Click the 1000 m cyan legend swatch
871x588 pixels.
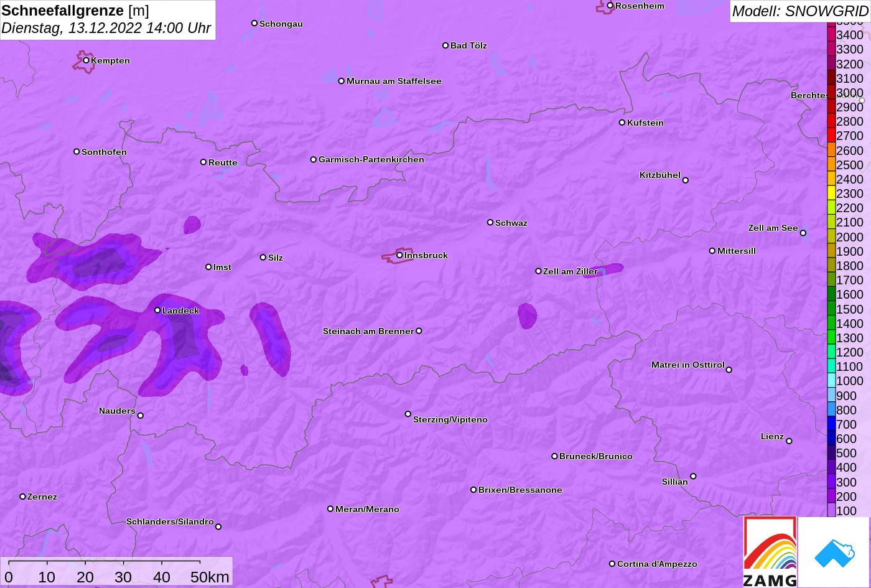click(x=831, y=381)
